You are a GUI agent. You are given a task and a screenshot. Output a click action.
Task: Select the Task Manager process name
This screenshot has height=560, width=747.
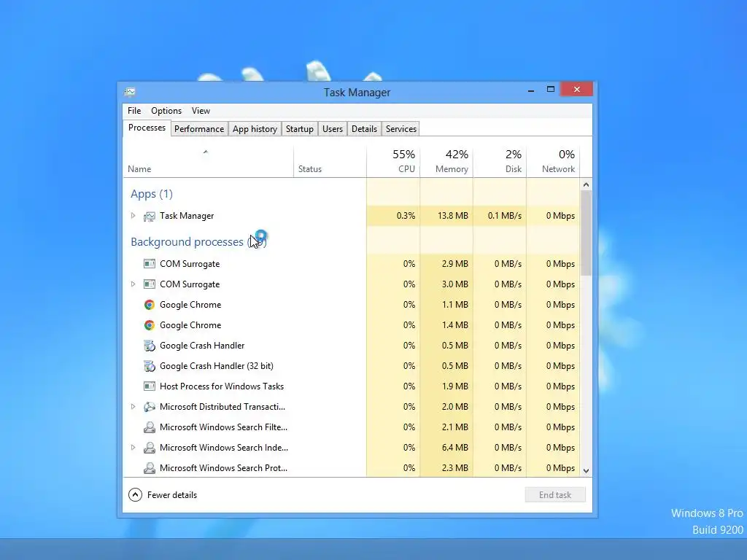[x=187, y=216]
